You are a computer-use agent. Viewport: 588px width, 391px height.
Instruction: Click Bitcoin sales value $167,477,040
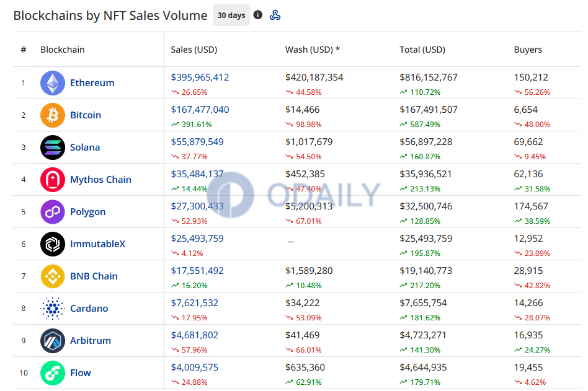[200, 109]
